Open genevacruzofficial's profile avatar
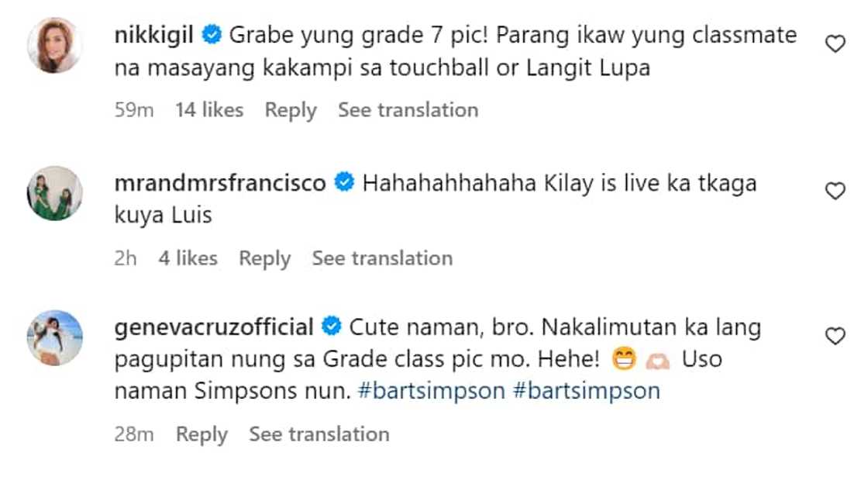This screenshot has height=477, width=868. (x=54, y=337)
